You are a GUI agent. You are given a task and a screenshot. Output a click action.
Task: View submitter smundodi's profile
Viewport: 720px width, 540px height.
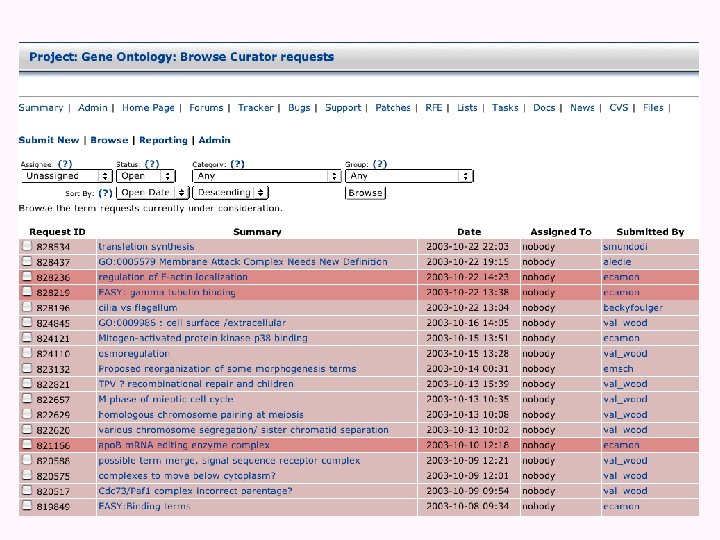pos(625,247)
